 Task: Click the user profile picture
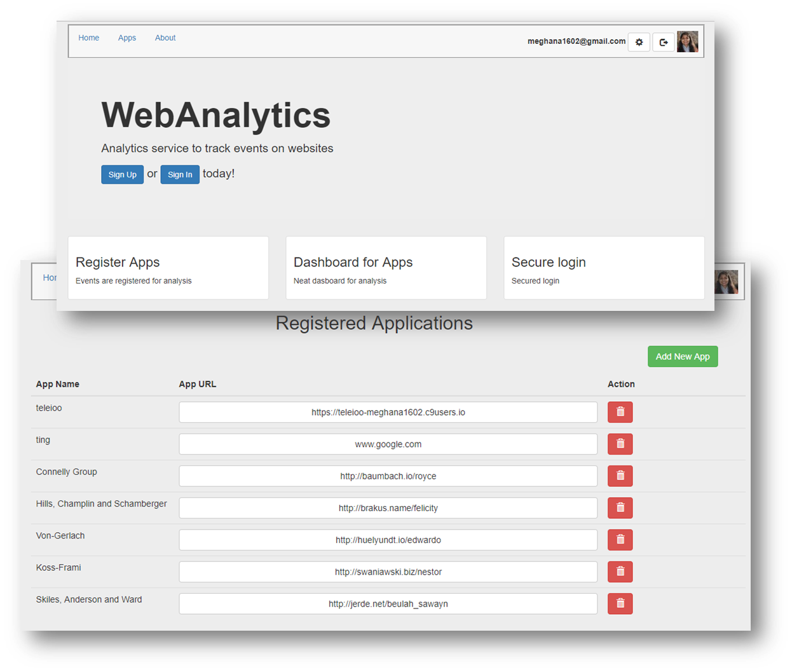click(688, 41)
